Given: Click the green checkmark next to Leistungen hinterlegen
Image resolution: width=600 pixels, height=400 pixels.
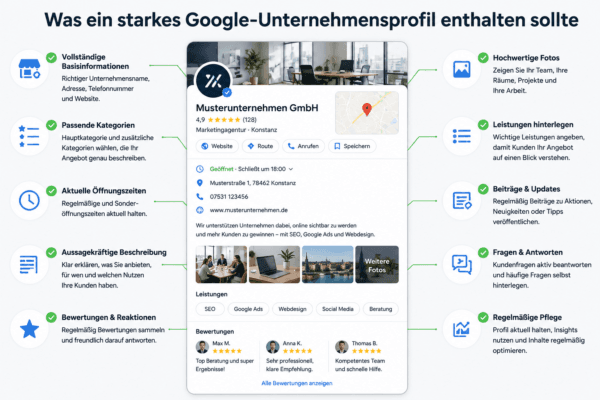Looking at the screenshot, I should click(x=483, y=125).
